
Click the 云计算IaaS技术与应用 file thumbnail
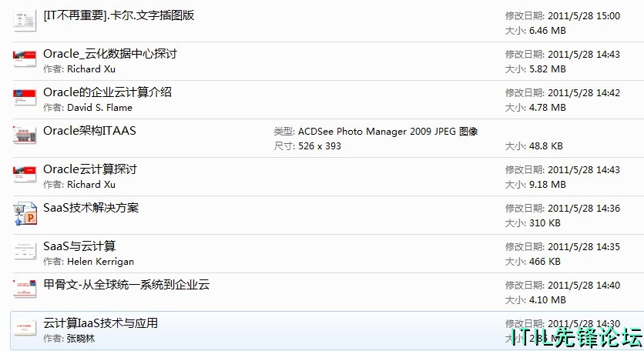click(25, 329)
